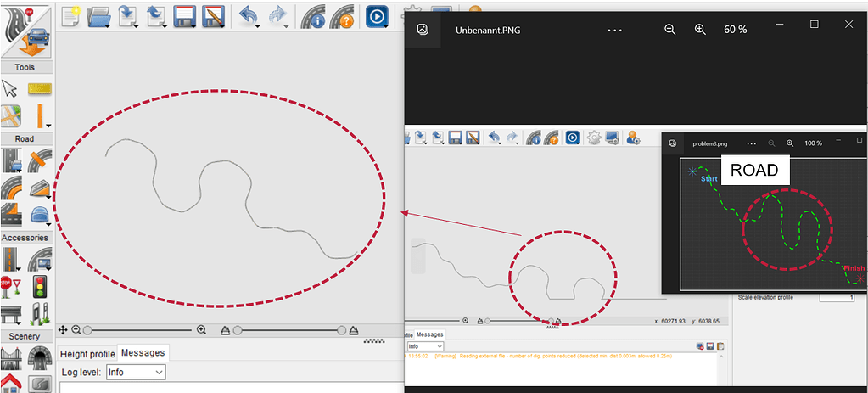Select the bridge scenery icon
The width and height of the screenshot is (868, 393).
click(11, 358)
